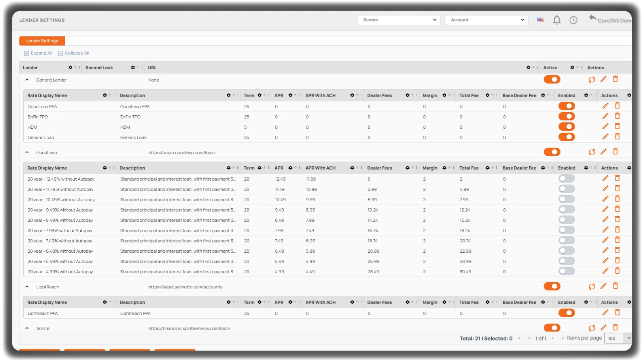Viewport: 644px width, 362px height.
Task: Refresh rates for LightReach lender
Action: [592, 286]
